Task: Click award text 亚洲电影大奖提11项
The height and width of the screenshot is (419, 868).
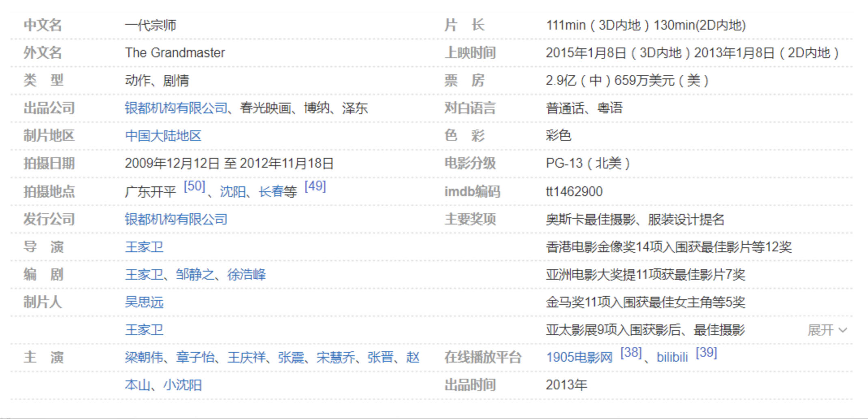Action: [x=603, y=274]
